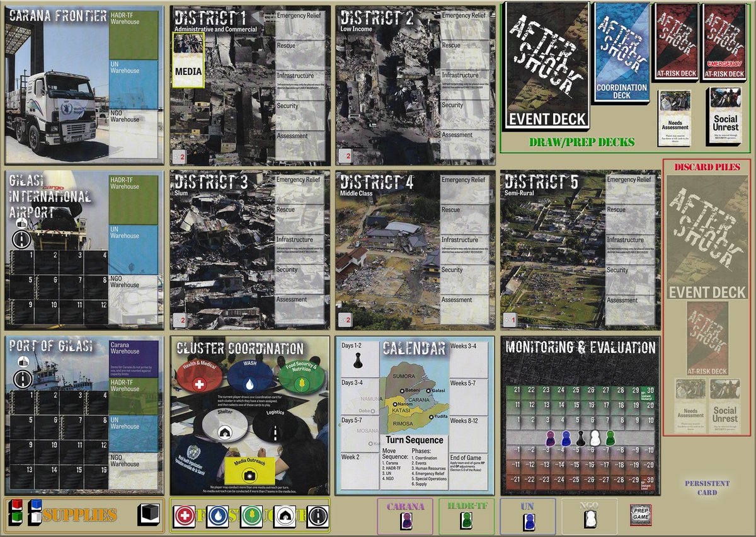Draw from the non-Emergency At-Risk Deck
Viewport: 756px width, 537px height.
[676, 43]
